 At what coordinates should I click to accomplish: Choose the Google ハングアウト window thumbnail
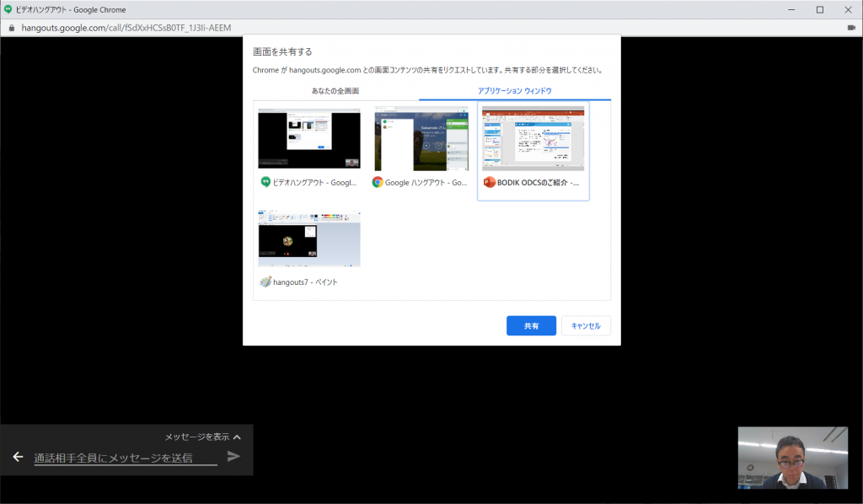tap(421, 138)
